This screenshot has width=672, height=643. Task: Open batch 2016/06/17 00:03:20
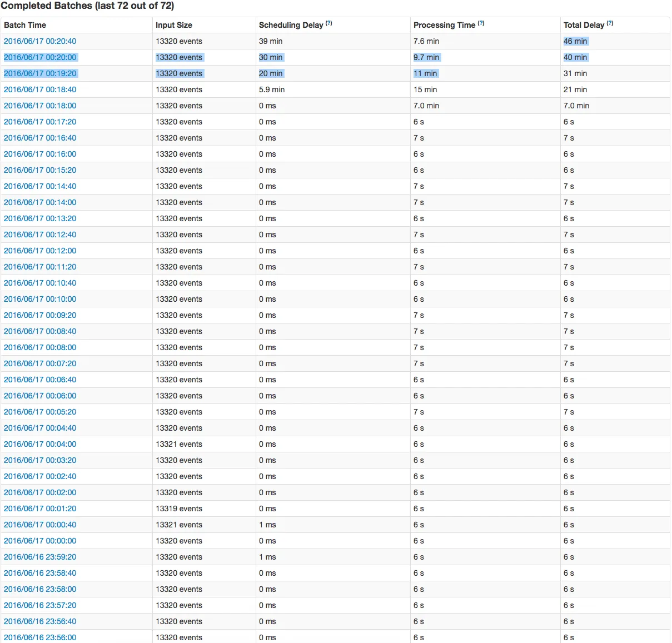pyautogui.click(x=40, y=460)
